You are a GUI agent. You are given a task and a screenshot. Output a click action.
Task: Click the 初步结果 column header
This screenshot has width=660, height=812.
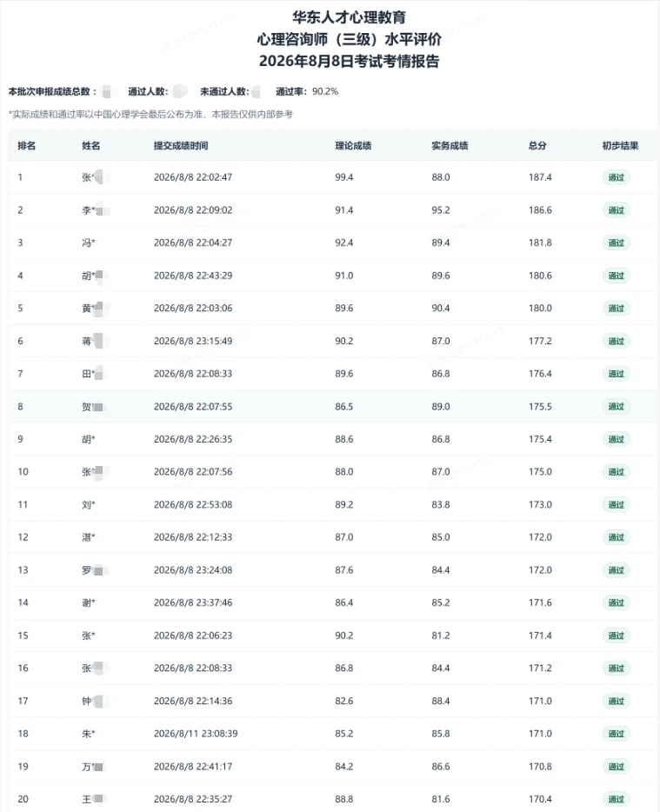coord(620,145)
